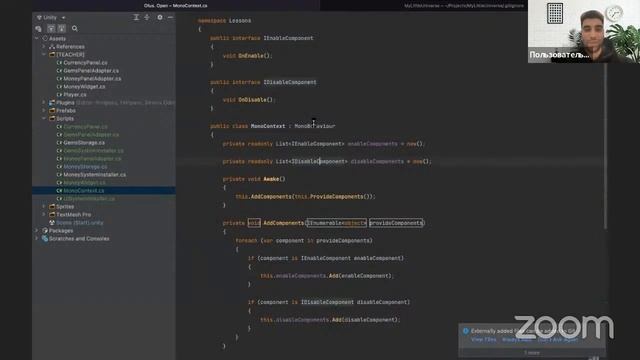
Task: Open project panel gear options
Action: [160, 17]
